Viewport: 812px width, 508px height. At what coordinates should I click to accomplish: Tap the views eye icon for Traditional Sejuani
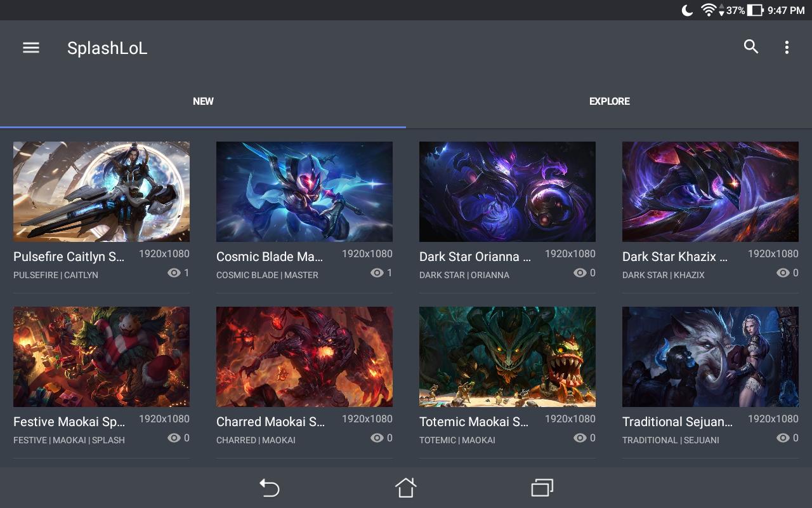[783, 438]
